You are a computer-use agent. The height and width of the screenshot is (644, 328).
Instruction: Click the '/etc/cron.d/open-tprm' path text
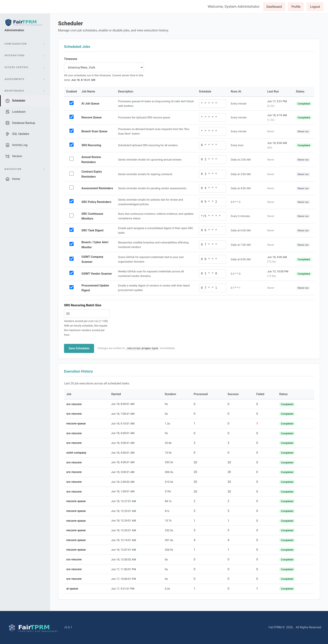point(142,349)
